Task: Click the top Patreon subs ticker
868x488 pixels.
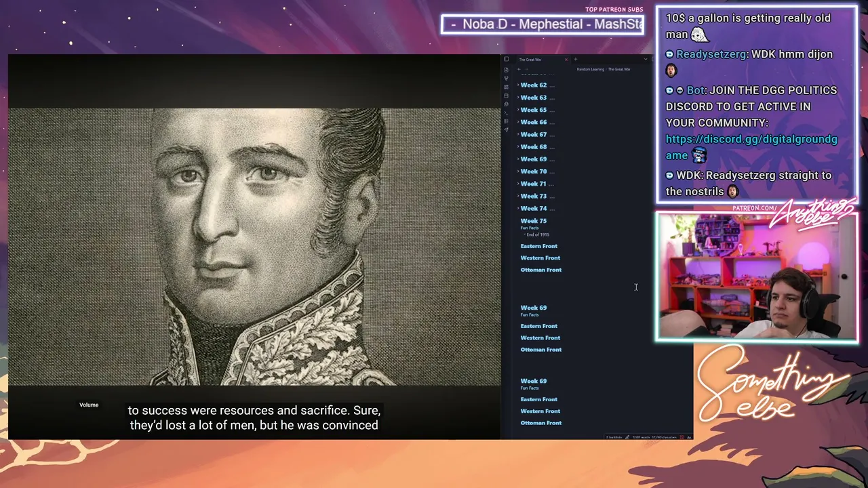Action: tap(542, 24)
